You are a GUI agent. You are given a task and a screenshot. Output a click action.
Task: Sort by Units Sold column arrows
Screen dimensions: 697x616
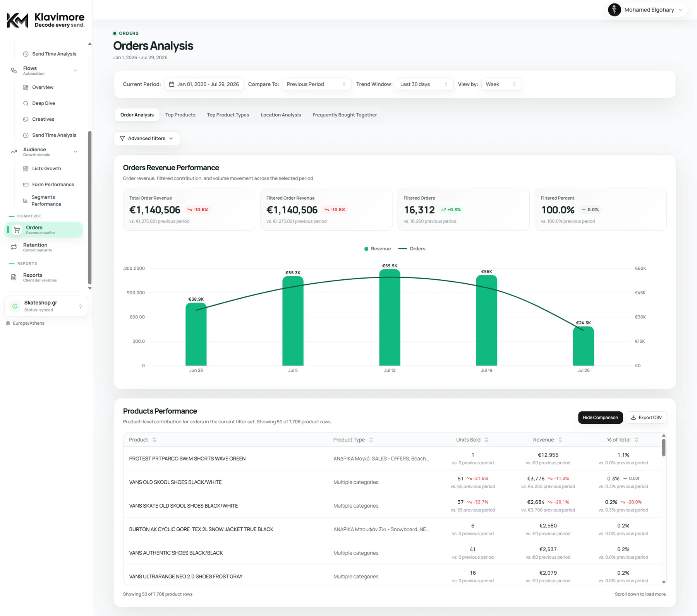487,440
